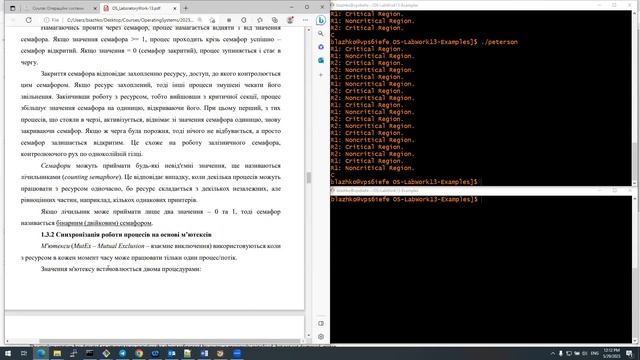The image size is (640, 360).
Task: Open a new browser tab
Action: click(186, 8)
